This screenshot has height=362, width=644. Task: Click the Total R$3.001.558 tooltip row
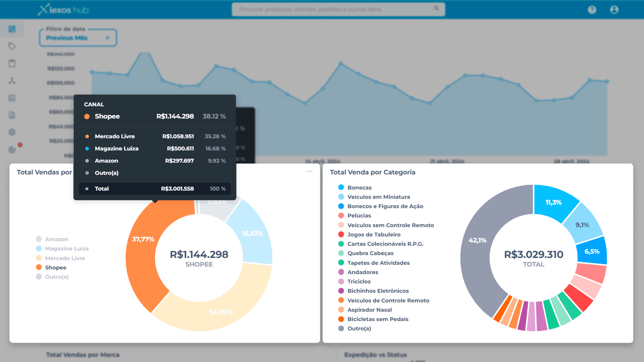[x=155, y=189]
